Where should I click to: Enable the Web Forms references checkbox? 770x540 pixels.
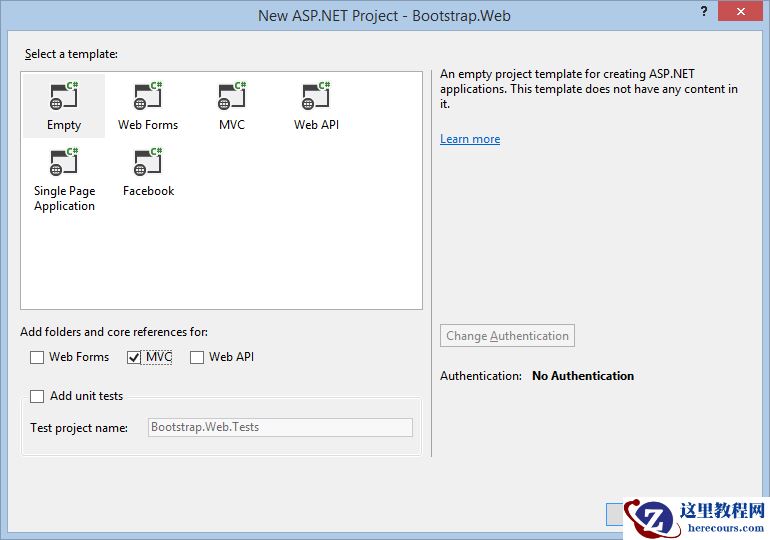coord(37,357)
